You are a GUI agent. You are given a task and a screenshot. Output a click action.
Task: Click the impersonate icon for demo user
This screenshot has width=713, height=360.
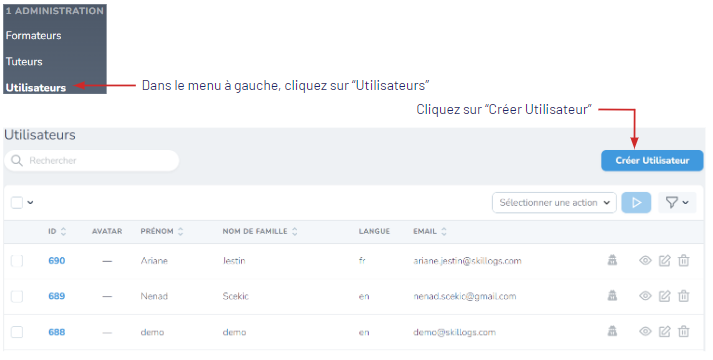point(613,331)
